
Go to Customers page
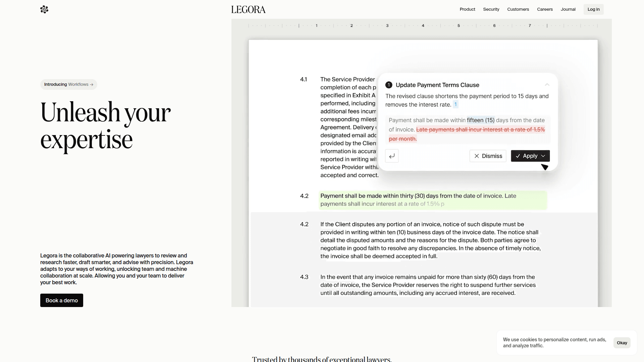(518, 9)
